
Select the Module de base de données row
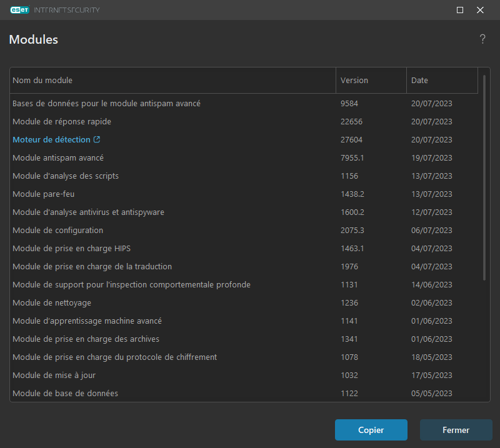point(244,393)
